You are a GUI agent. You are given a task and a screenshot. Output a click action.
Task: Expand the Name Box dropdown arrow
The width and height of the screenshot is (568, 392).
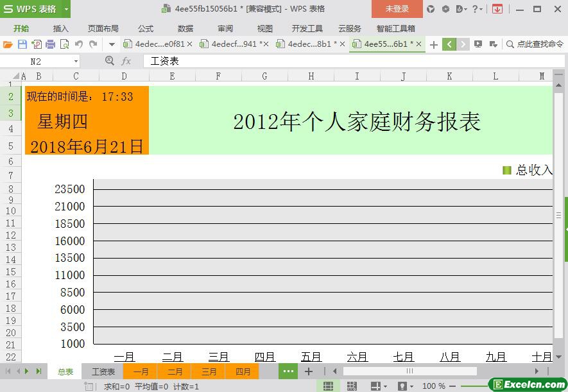[76, 61]
